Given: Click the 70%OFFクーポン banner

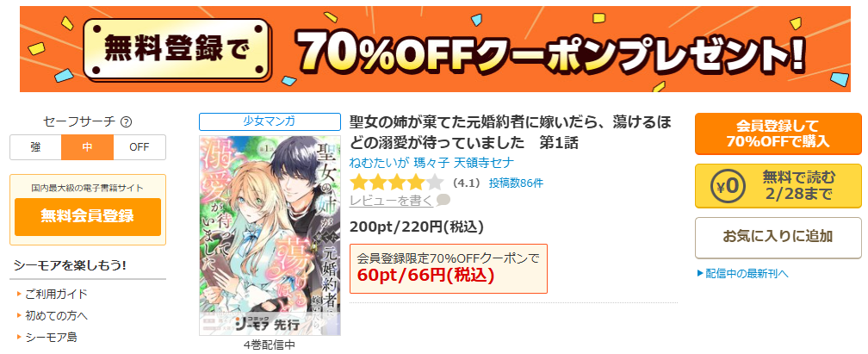Looking at the screenshot, I should [435, 49].
